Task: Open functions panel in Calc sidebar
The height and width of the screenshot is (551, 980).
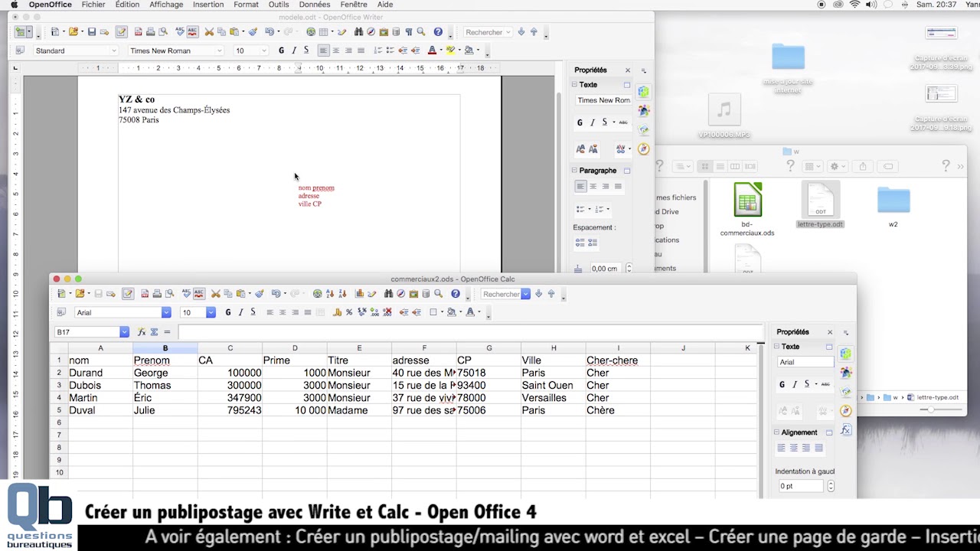Action: tap(845, 430)
